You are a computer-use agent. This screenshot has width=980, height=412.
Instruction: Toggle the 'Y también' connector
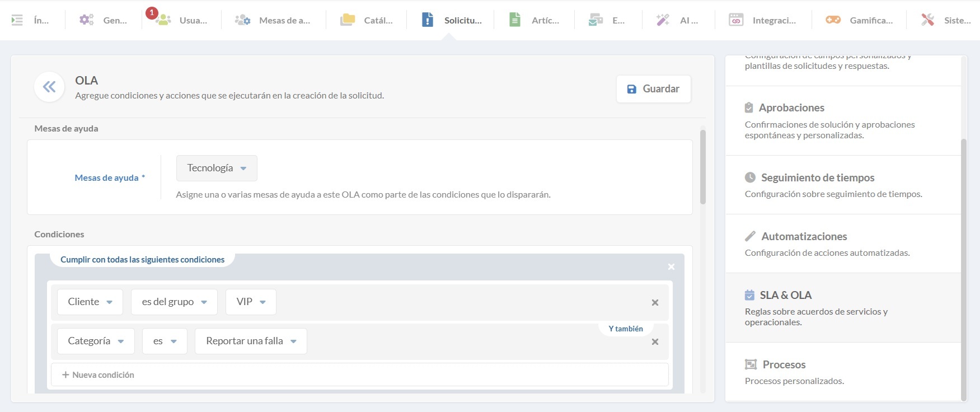(x=626, y=329)
